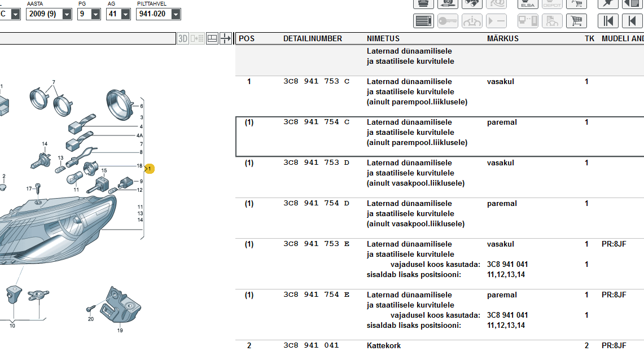Toggle the split layout view icon
Image resolution: width=644 pixels, height=351 pixels.
pyautogui.click(x=212, y=38)
